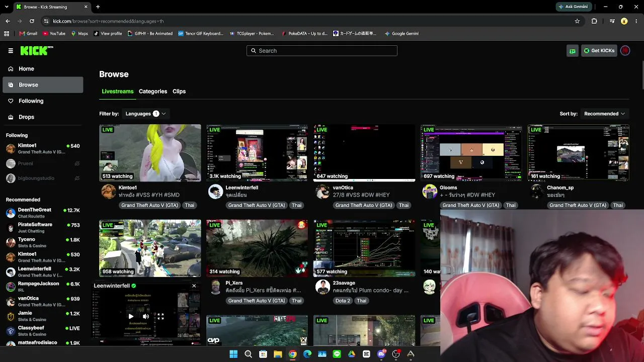Open Microsoft Edge from the taskbar
The image size is (644, 362).
pyautogui.click(x=307, y=354)
